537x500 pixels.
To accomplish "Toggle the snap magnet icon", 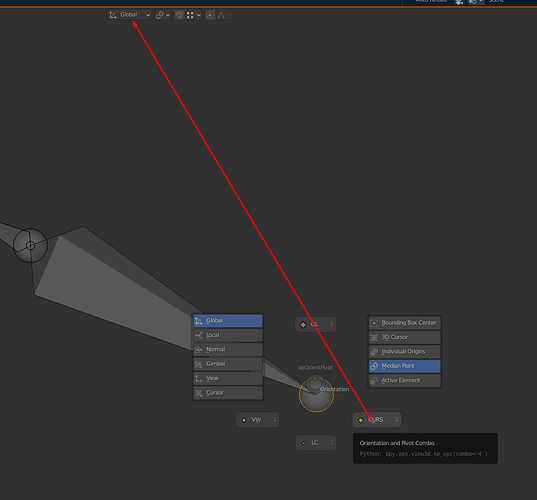I will coord(179,15).
